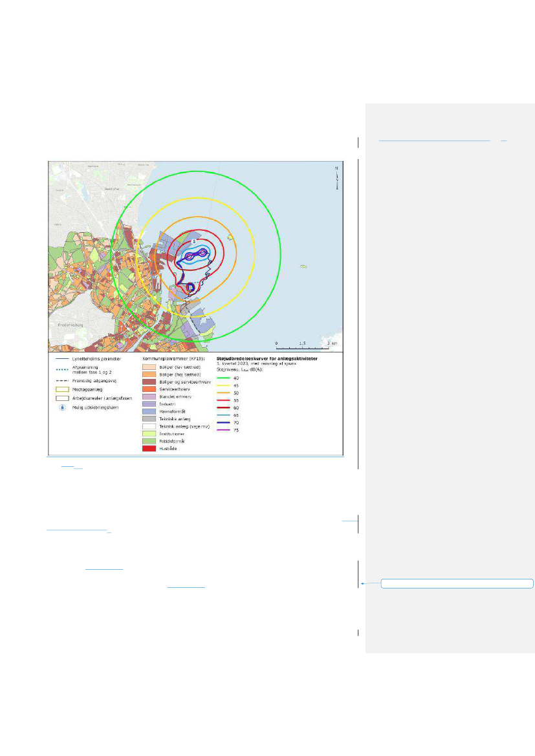Click the '55' noise level label

(x=236, y=401)
